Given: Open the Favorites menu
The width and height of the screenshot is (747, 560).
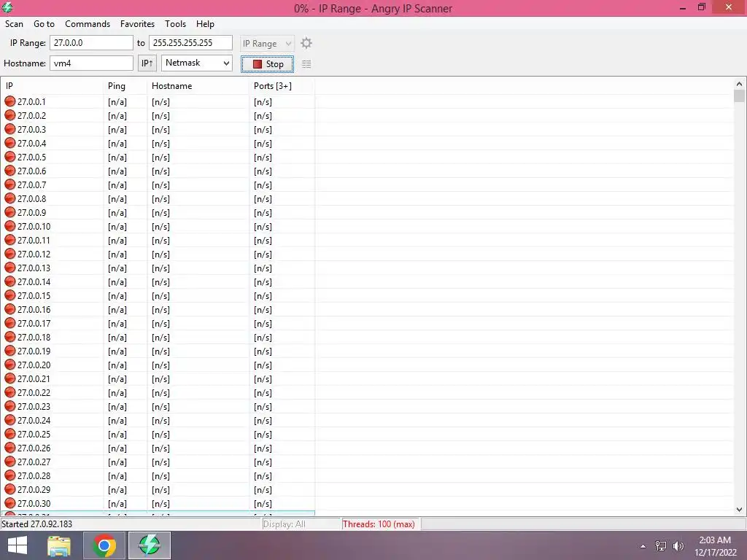Looking at the screenshot, I should [x=137, y=24].
